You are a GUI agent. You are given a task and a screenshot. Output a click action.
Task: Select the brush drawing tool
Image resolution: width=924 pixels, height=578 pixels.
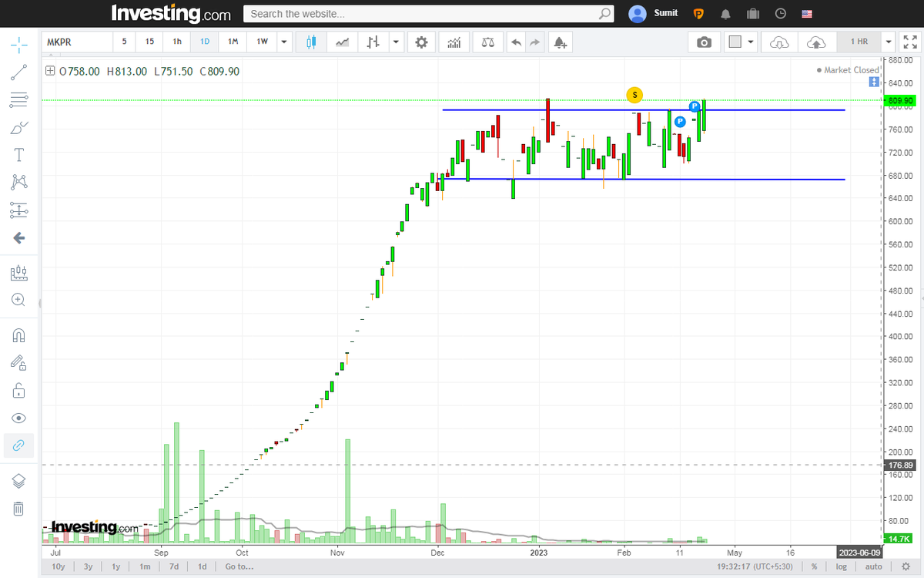(18, 128)
